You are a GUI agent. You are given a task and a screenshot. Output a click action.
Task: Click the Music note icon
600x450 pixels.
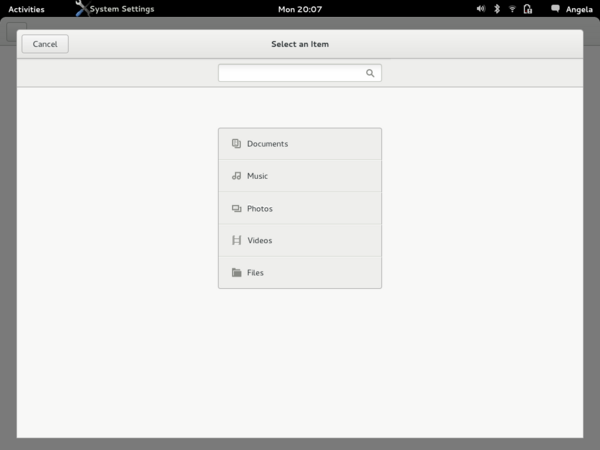tap(236, 176)
